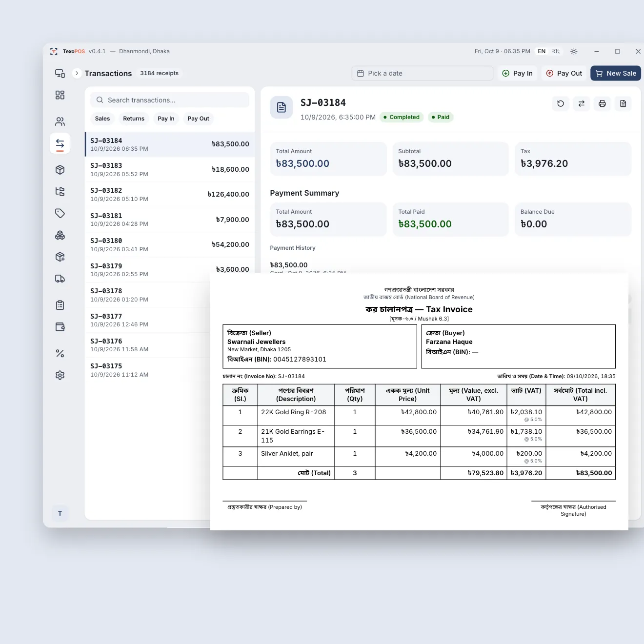Open the products box icon in sidebar
Viewport: 644px width, 644px height.
60,170
